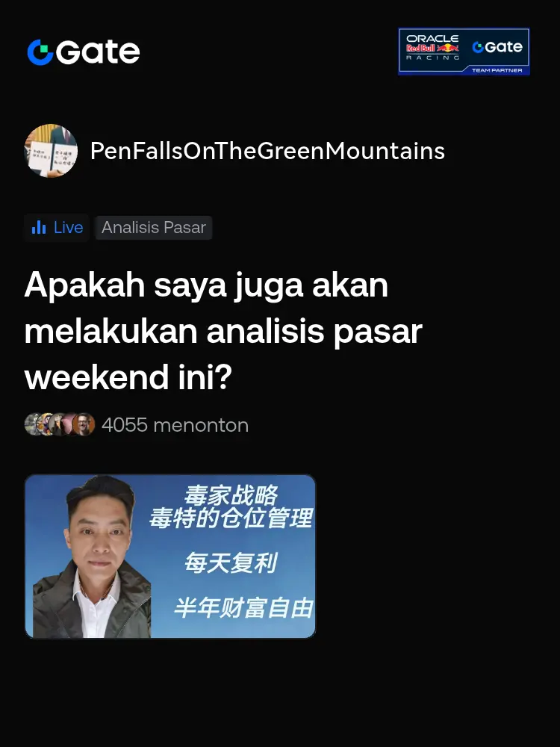
Task: Open the Oracle Red Bull Racing logo
Action: tap(432, 47)
